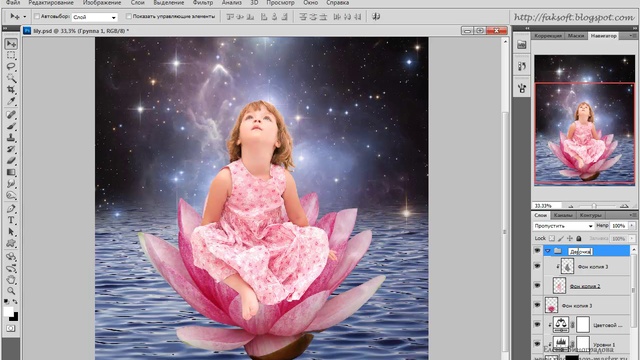The height and width of the screenshot is (360, 640).
Task: Open the Редактирование menu
Action: click(51, 2)
